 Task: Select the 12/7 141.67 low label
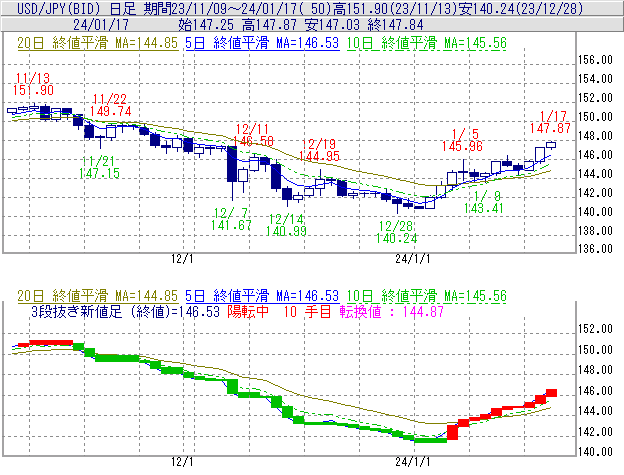tap(231, 219)
